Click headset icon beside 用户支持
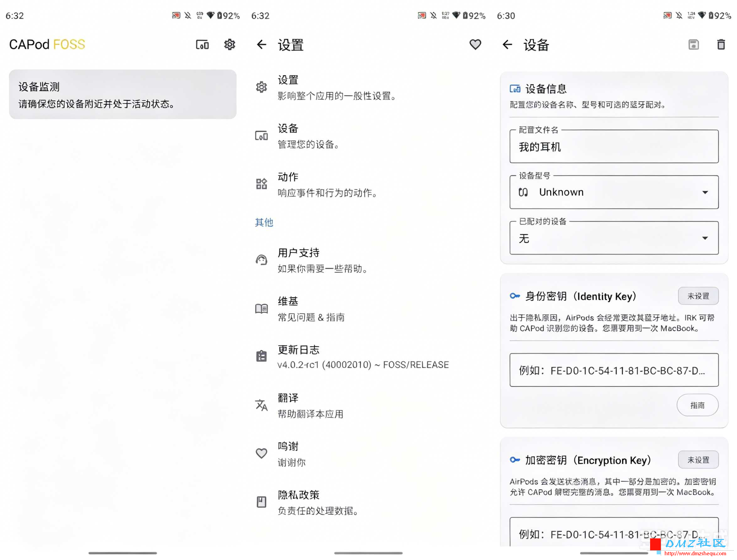The width and height of the screenshot is (737, 560). click(261, 260)
